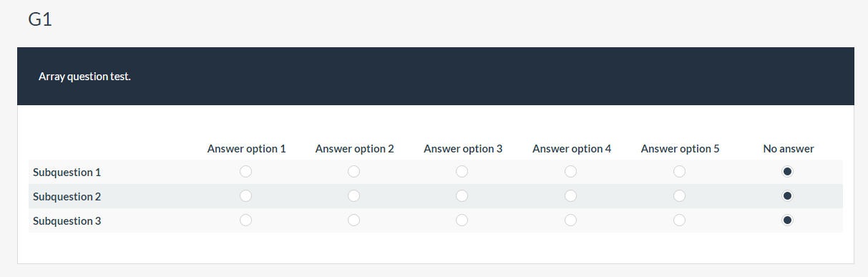Select Answer option 1 for Subquestion 2
Viewport: 868px width, 277px height.
point(246,196)
